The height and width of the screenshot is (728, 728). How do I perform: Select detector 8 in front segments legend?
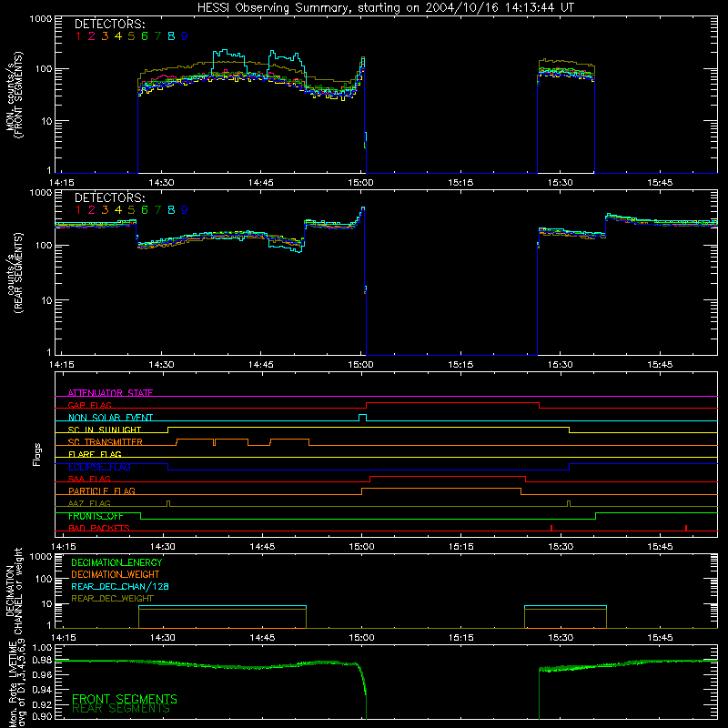coord(171,36)
